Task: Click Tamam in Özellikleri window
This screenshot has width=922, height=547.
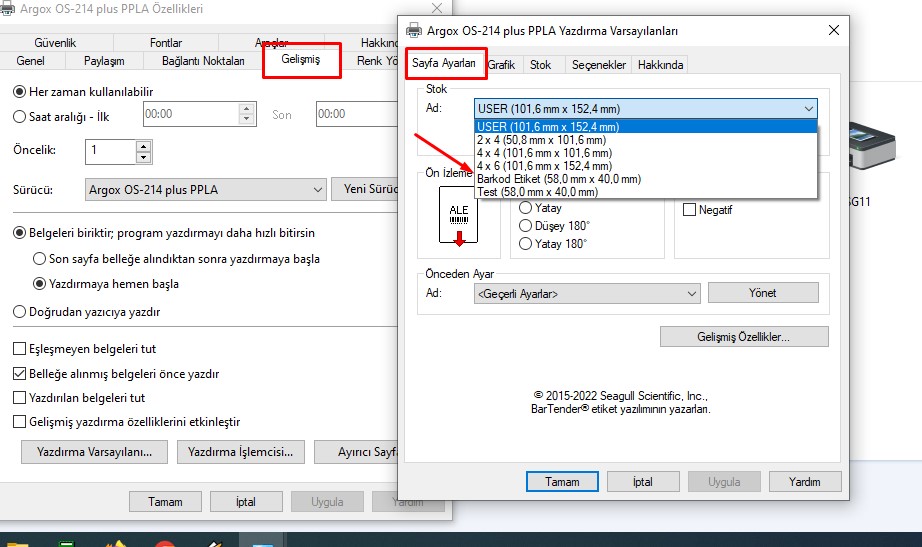Action: (x=165, y=502)
